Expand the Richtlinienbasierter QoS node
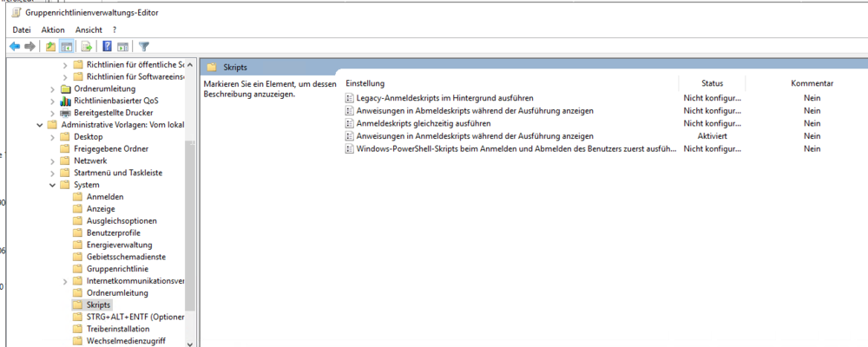The width and height of the screenshot is (868, 347). pyautogui.click(x=53, y=101)
